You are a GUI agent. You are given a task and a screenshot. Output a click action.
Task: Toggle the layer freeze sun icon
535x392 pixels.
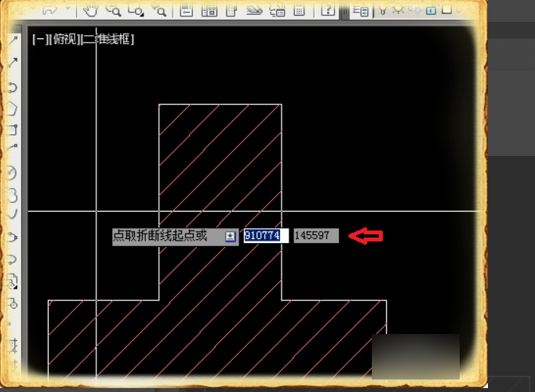pos(398,9)
